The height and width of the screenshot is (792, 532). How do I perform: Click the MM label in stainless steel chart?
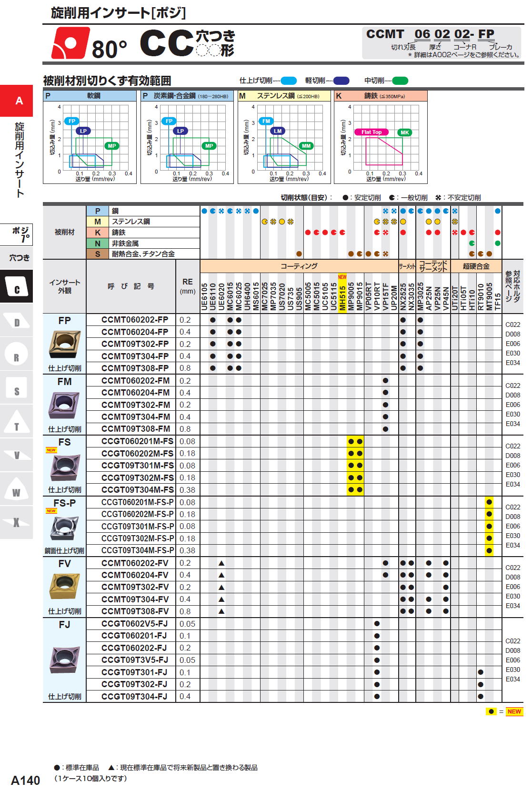(x=306, y=146)
